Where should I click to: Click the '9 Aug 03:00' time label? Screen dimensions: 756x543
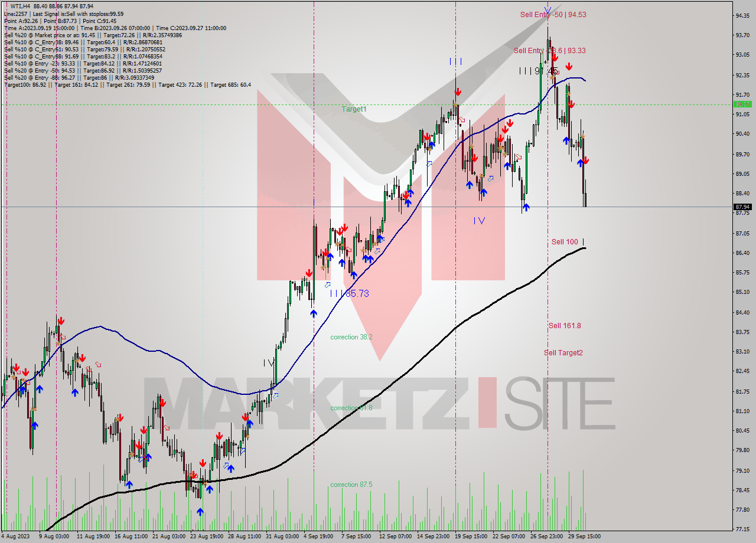54,537
